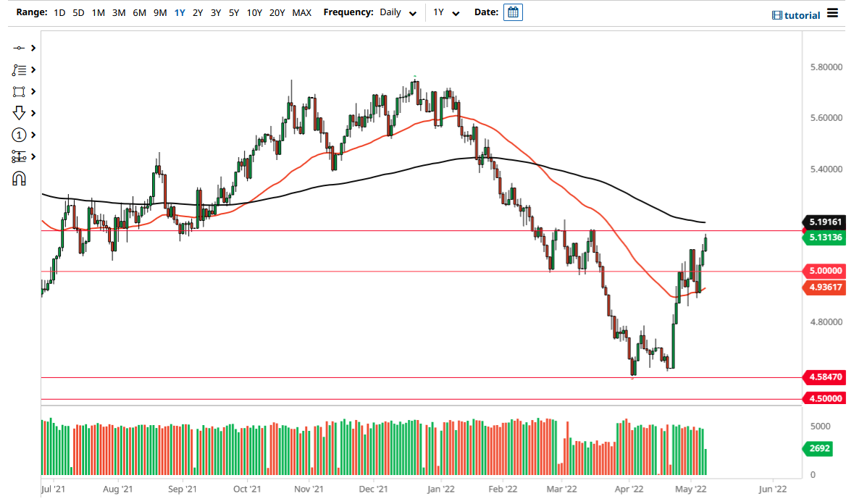Select the numbered circle annotation tool
854x504 pixels.
coord(20,135)
